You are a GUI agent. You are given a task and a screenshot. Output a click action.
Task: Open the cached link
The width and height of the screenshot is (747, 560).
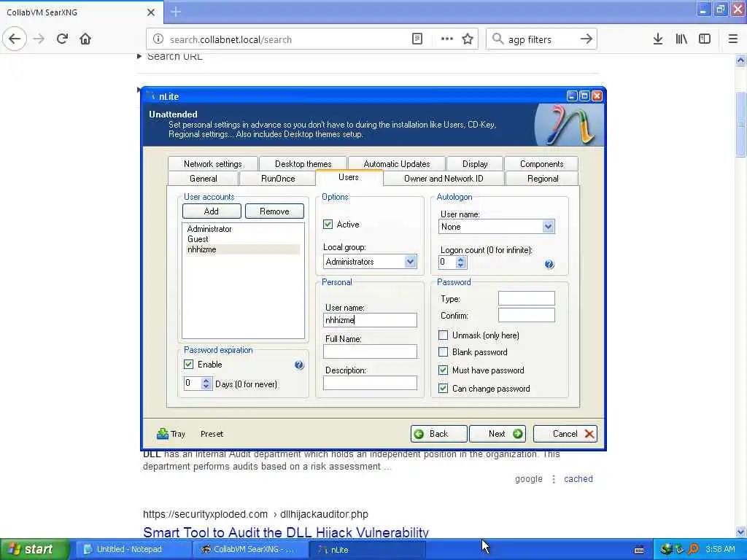pos(578,479)
